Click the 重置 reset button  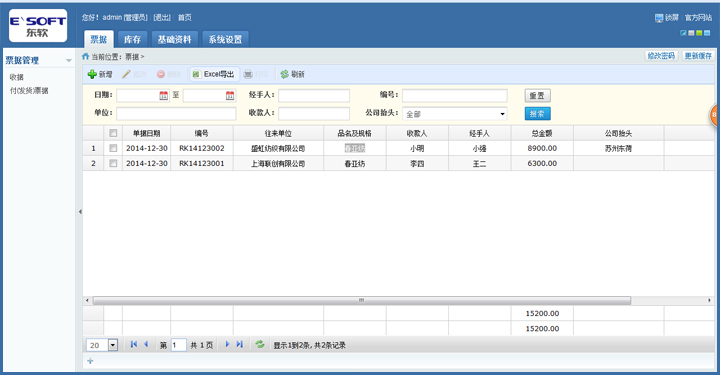537,95
